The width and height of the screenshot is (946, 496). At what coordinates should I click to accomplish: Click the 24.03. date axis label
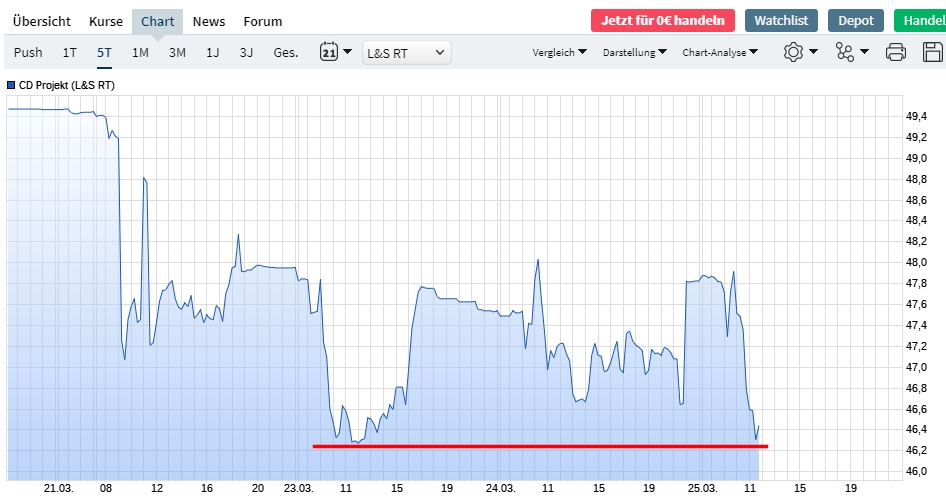point(500,488)
